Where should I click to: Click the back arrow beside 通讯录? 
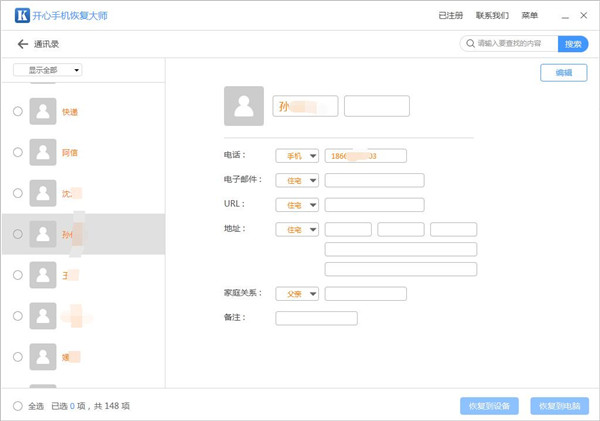22,44
